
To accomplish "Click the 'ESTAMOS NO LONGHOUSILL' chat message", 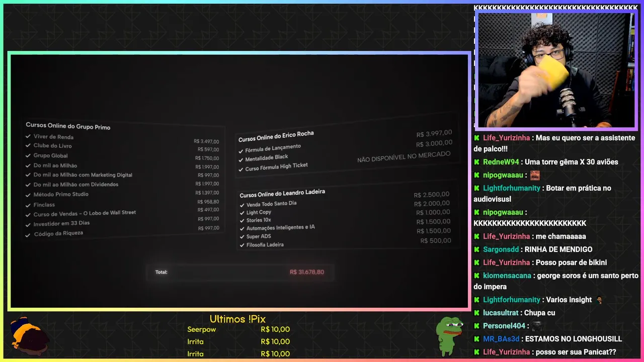I will point(573,339).
